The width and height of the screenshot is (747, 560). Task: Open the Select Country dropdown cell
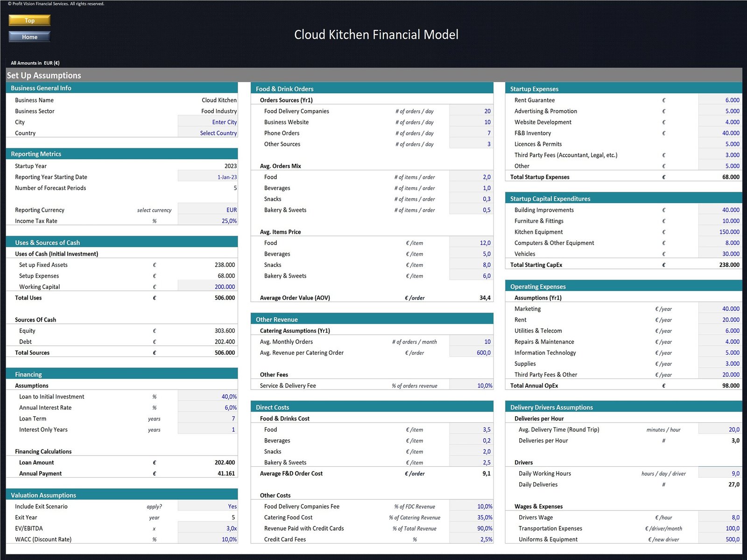click(208, 133)
